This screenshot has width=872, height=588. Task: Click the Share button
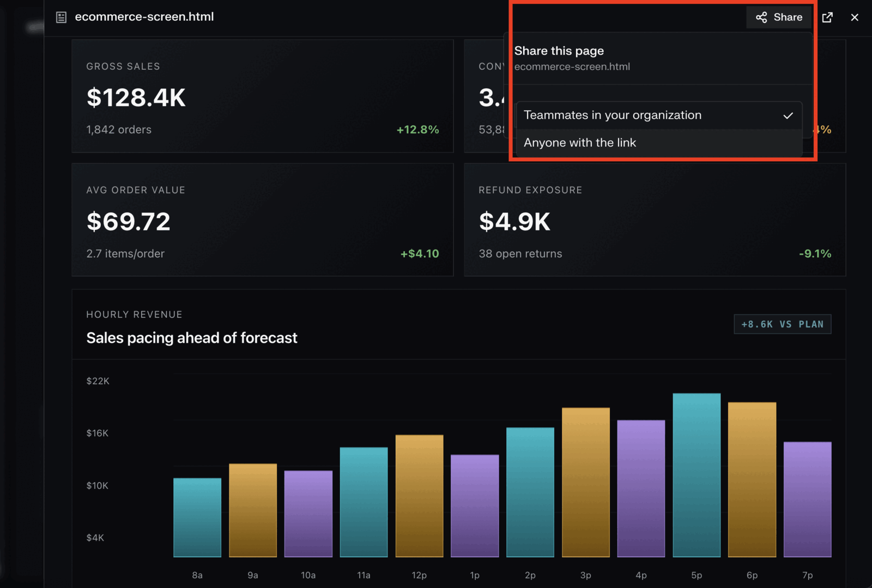pyautogui.click(x=779, y=17)
